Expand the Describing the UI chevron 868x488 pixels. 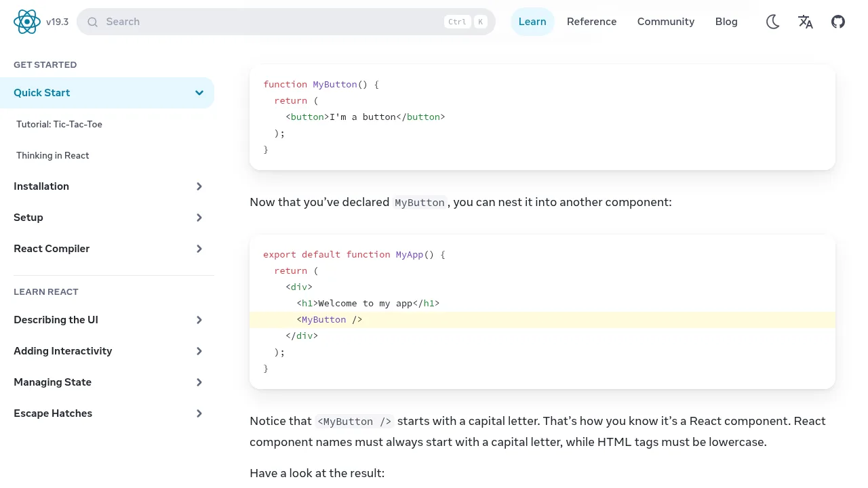coord(199,320)
